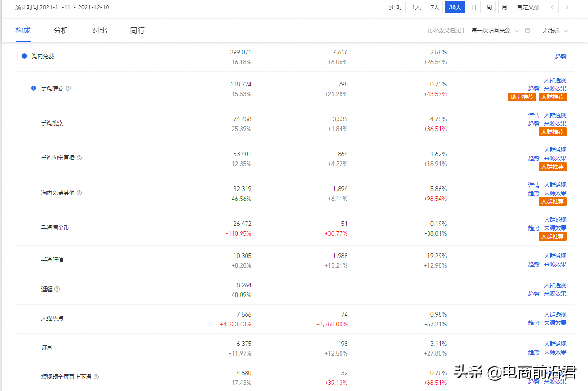Open 来源效果 for 手淘淘宝直播

[555, 159]
